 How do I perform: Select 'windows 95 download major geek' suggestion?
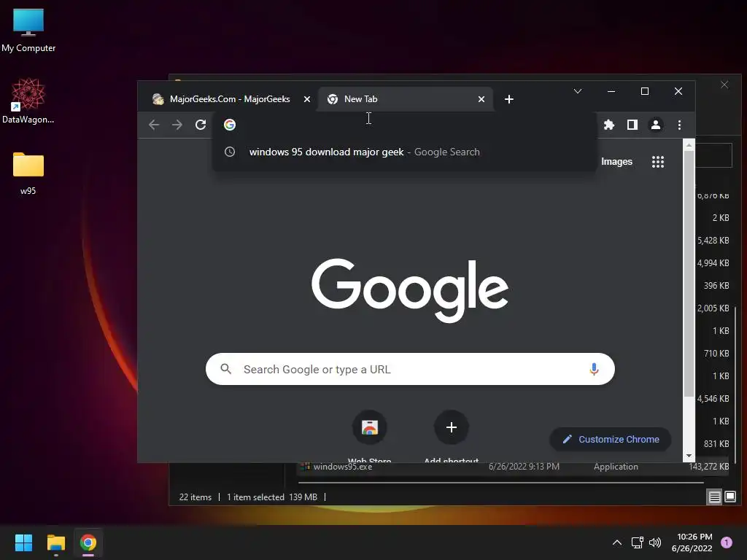[404, 152]
